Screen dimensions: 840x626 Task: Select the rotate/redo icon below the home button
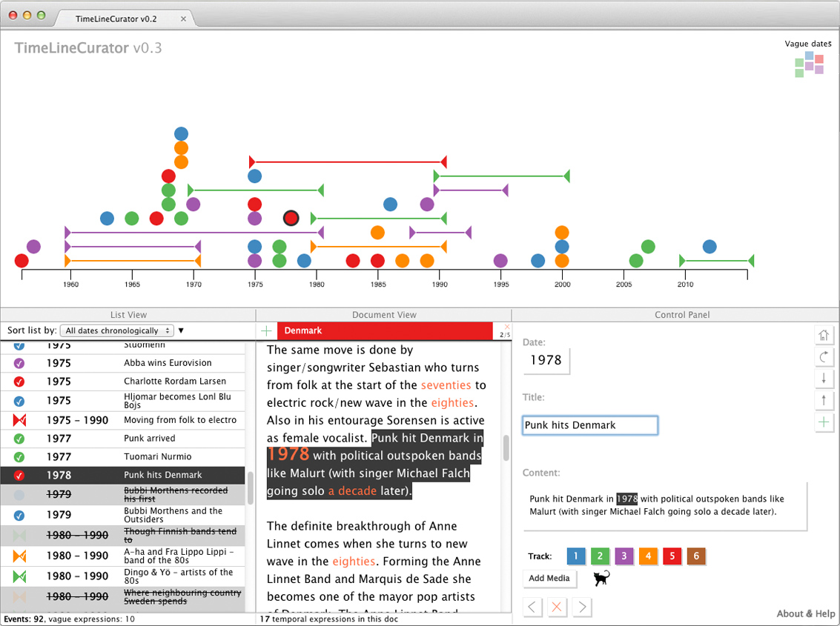(x=824, y=357)
